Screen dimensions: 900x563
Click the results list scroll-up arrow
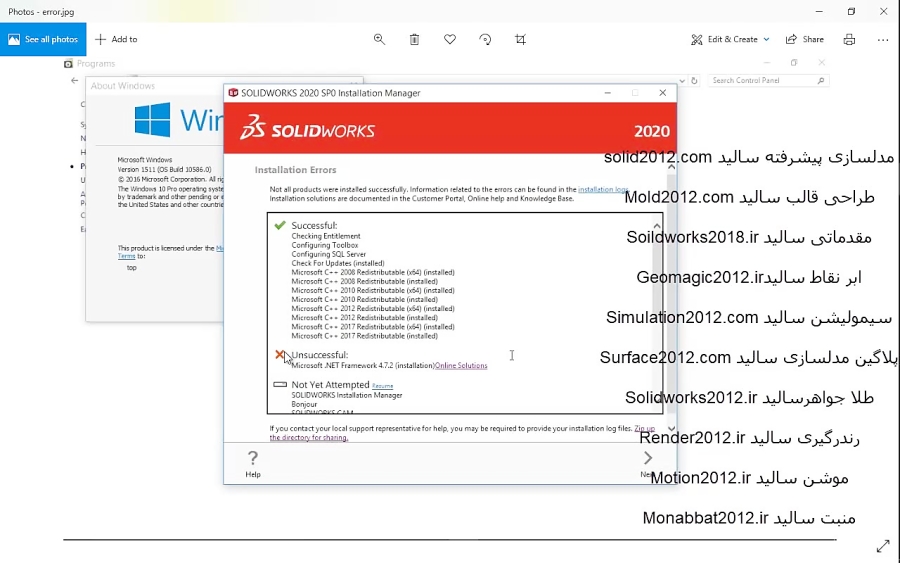tap(657, 226)
